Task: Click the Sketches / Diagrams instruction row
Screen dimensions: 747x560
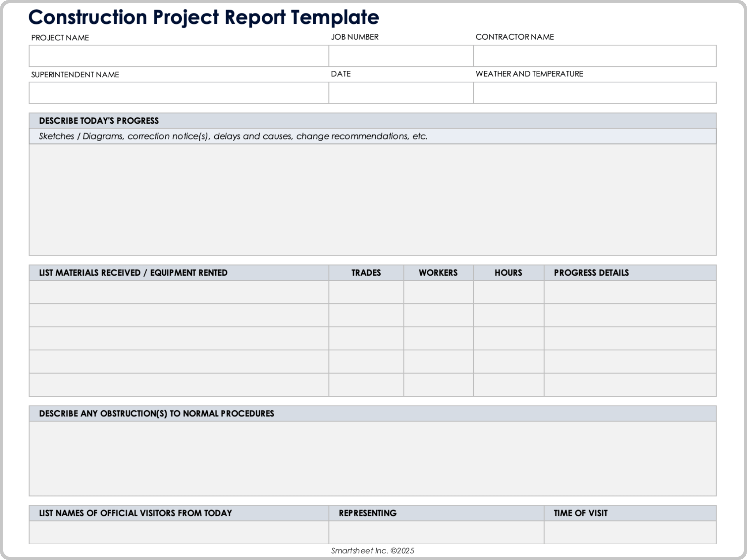Action: pyautogui.click(x=233, y=136)
